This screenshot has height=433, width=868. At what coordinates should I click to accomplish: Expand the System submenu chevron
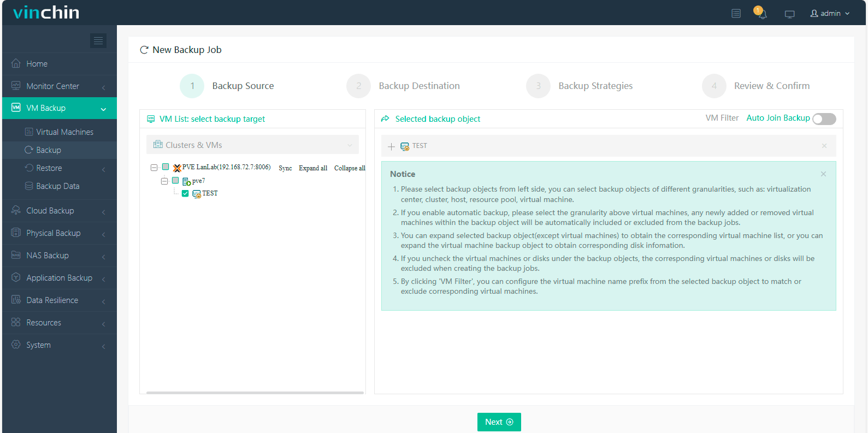(103, 346)
